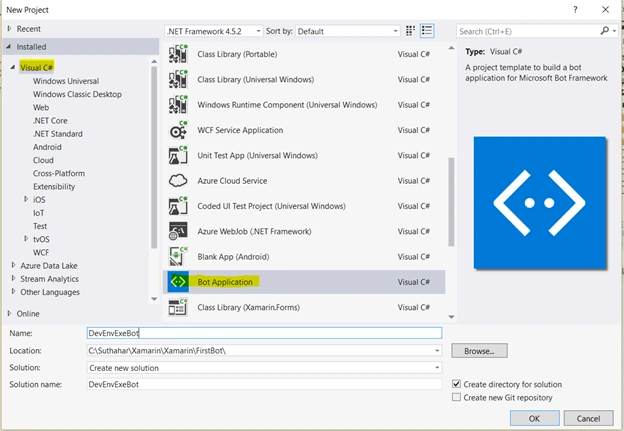Click the Class Library (Universal Windows) icon
Image resolution: width=624 pixels, height=431 pixels.
click(x=178, y=79)
